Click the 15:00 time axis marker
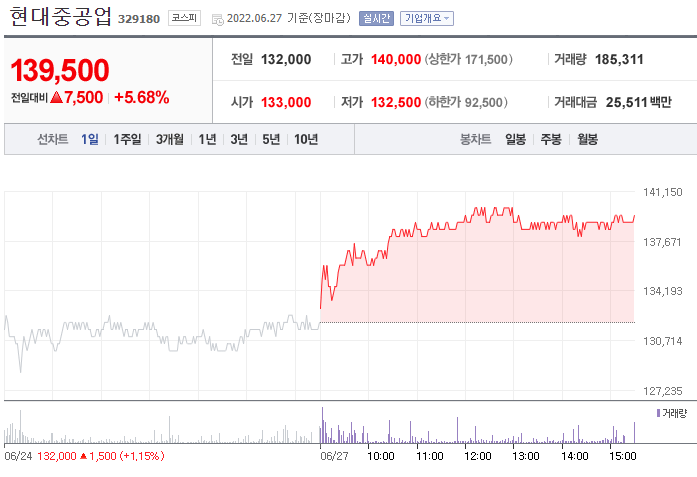The height and width of the screenshot is (477, 697). tap(623, 456)
